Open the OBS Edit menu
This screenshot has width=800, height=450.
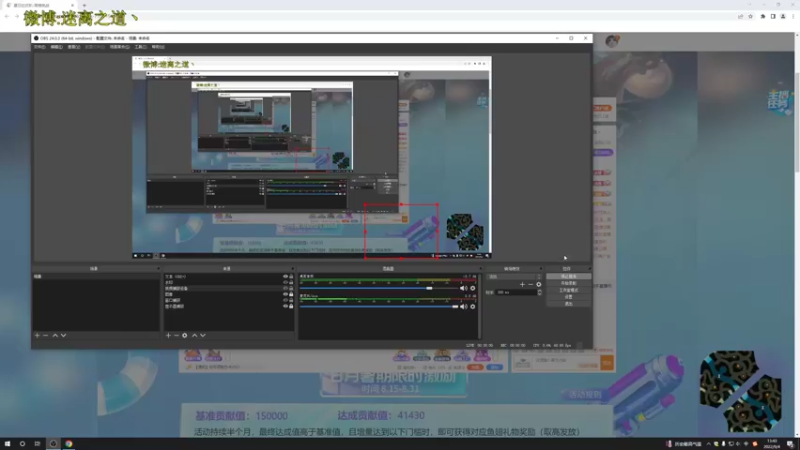pos(57,47)
